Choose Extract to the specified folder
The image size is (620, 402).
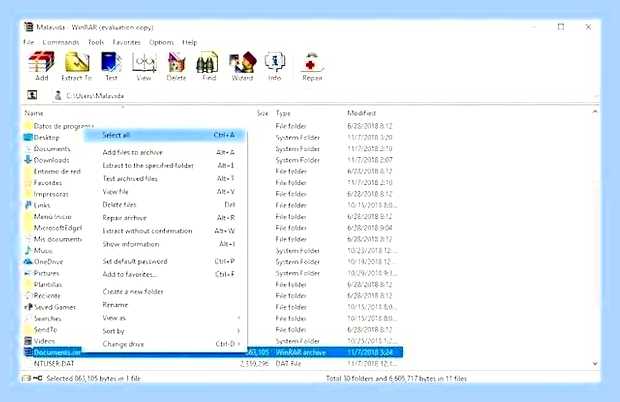[165, 165]
